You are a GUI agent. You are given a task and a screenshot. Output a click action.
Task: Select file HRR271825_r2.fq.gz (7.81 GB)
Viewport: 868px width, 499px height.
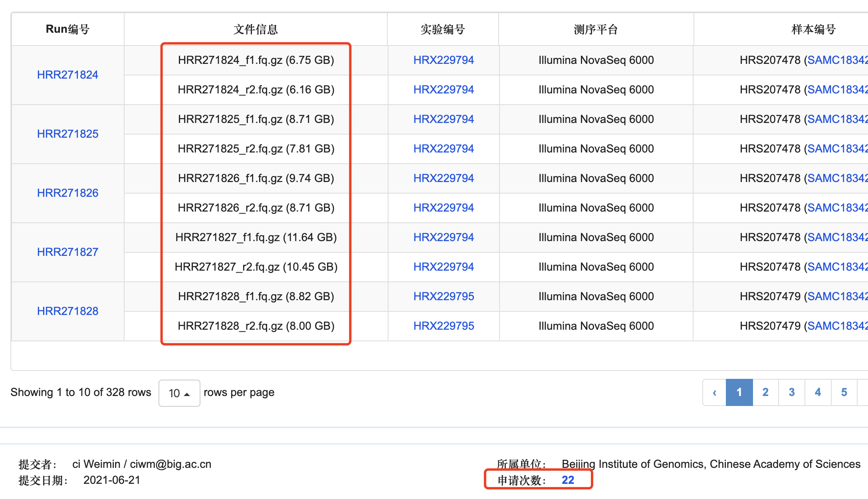point(256,149)
